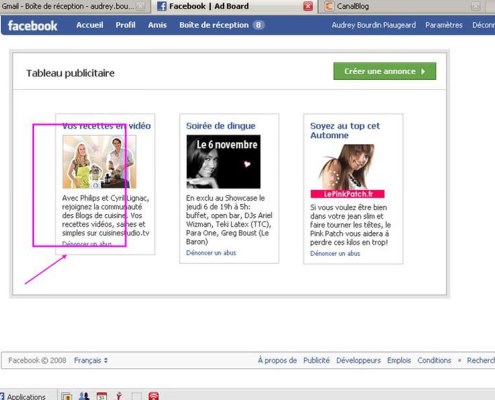Click the Philips et Cyril Lignac description text
The width and height of the screenshot is (495, 400).
(106, 215)
